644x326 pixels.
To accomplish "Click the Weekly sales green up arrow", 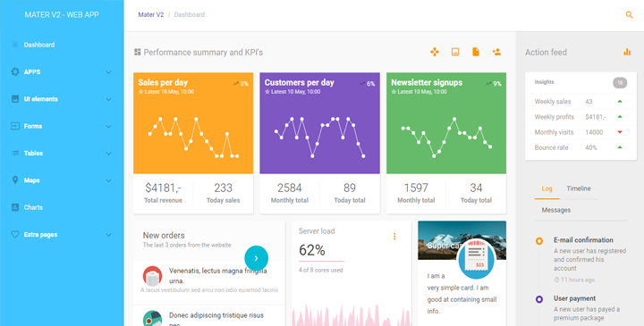I will [x=620, y=101].
